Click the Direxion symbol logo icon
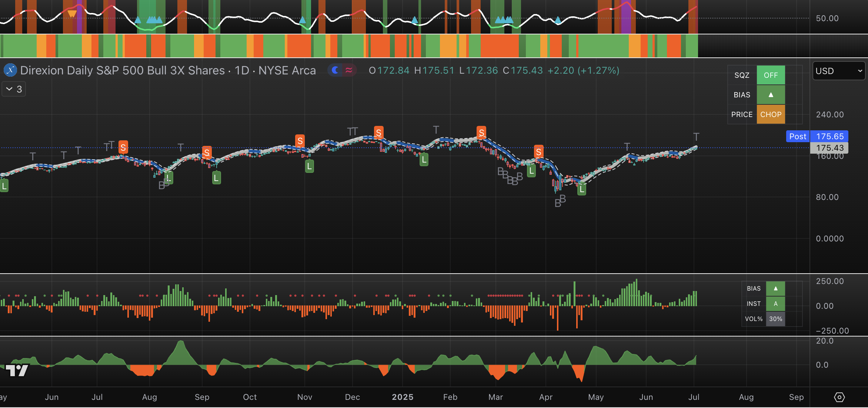Viewport: 868px width, 408px height. (x=10, y=70)
